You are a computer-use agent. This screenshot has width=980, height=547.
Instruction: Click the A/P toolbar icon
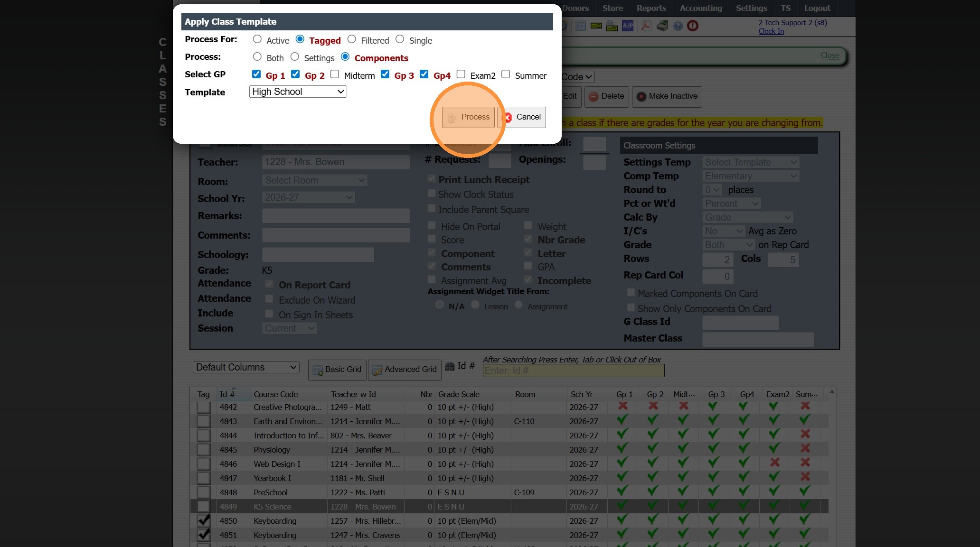click(628, 26)
